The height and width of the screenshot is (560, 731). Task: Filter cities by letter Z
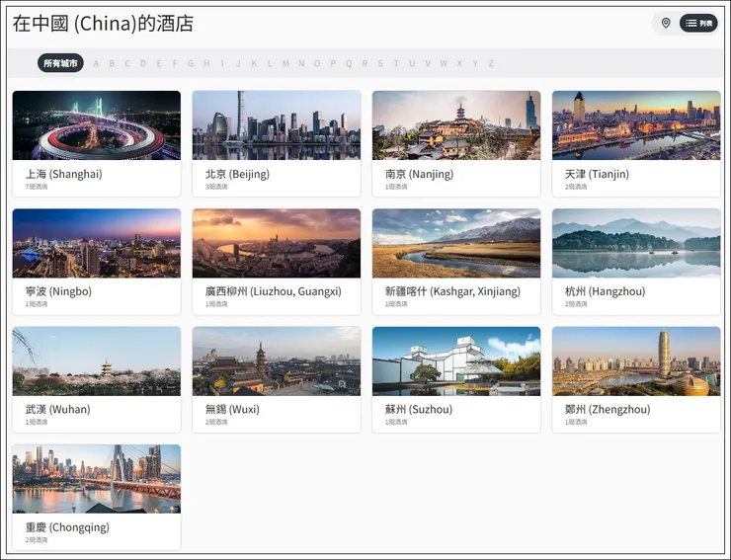point(491,63)
